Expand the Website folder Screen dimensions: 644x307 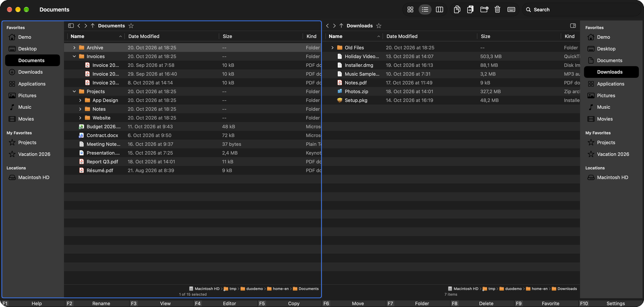[x=80, y=118]
